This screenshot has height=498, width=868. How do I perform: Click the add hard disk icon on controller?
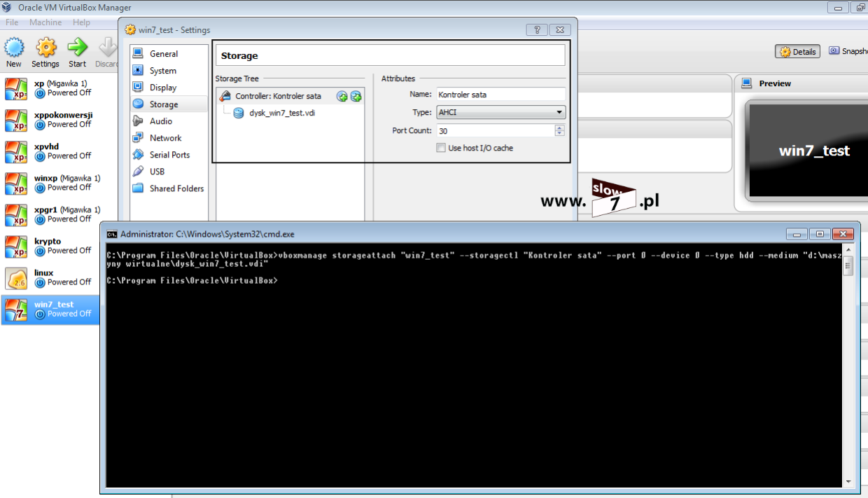tap(356, 97)
